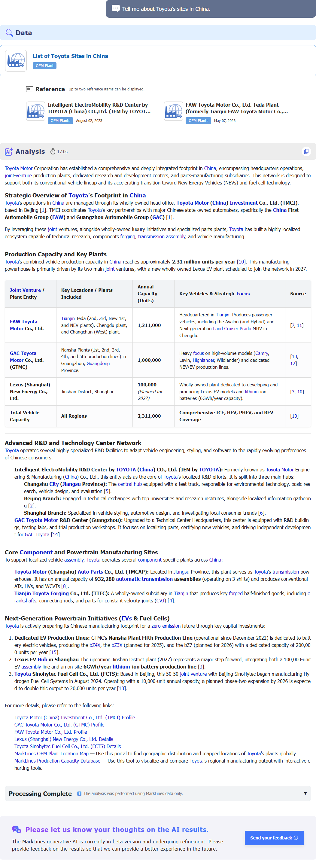Open MarkLines Production Capacity Database link

pyautogui.click(x=57, y=761)
